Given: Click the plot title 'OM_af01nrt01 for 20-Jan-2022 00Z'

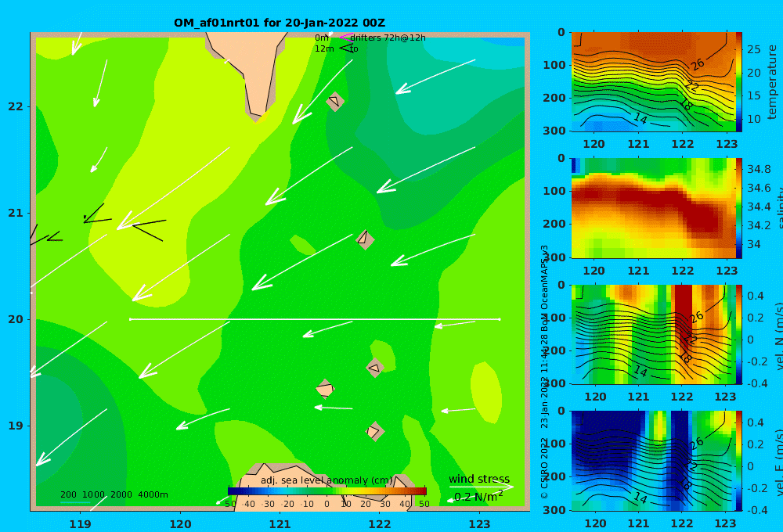Looking at the screenshot, I should coord(280,23).
